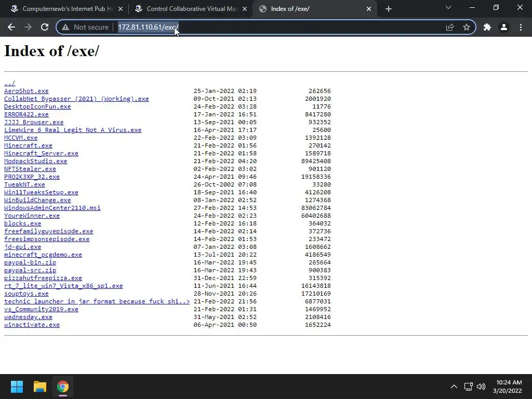The width and height of the screenshot is (532, 399).
Task: Click the YoureWinner.exe link
Action: [32, 216]
